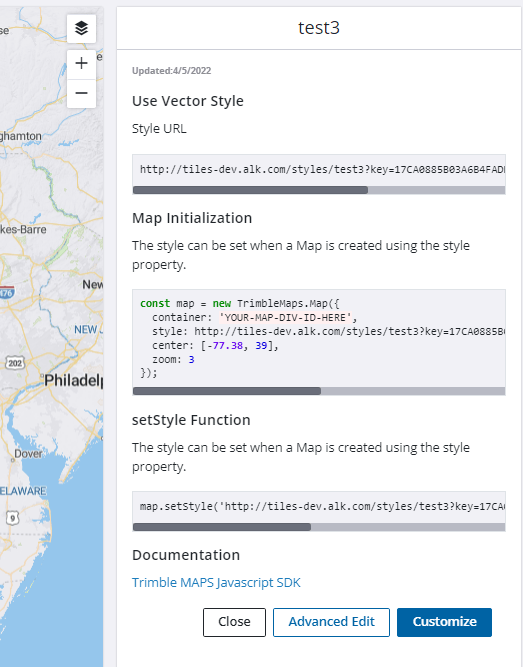This screenshot has width=523, height=667.
Task: Click the Style URL horizontal scrollbar thumb
Action: point(250,190)
